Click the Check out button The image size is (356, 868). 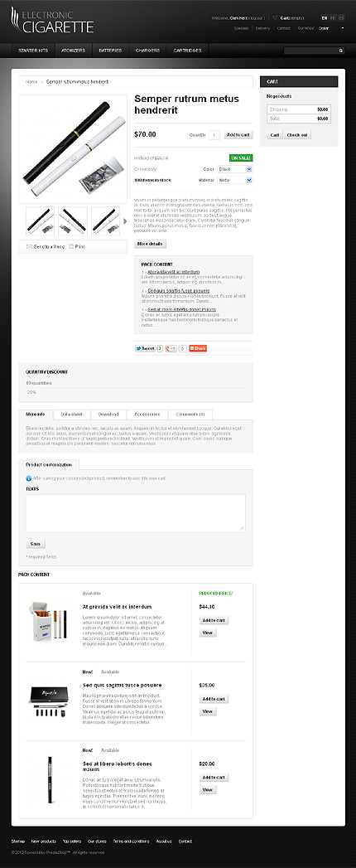(298, 135)
